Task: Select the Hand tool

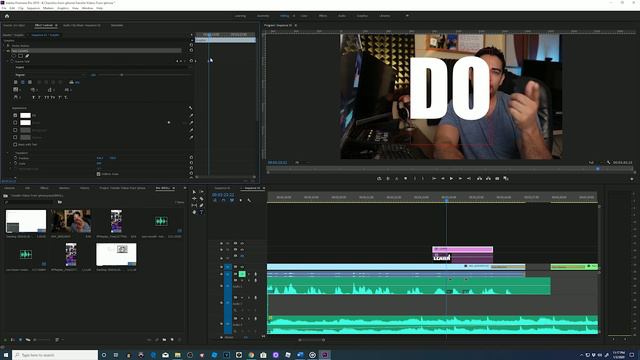Action: pos(194,212)
